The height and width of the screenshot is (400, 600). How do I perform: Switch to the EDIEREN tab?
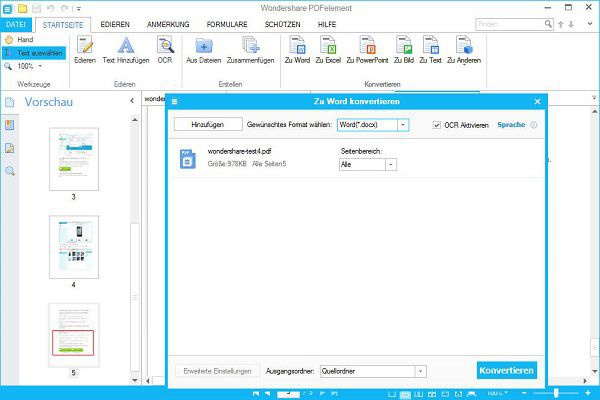(115, 24)
